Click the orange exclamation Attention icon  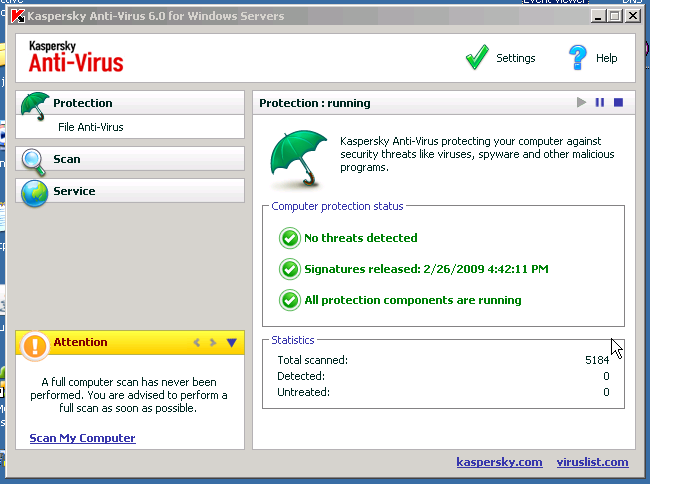[35, 346]
